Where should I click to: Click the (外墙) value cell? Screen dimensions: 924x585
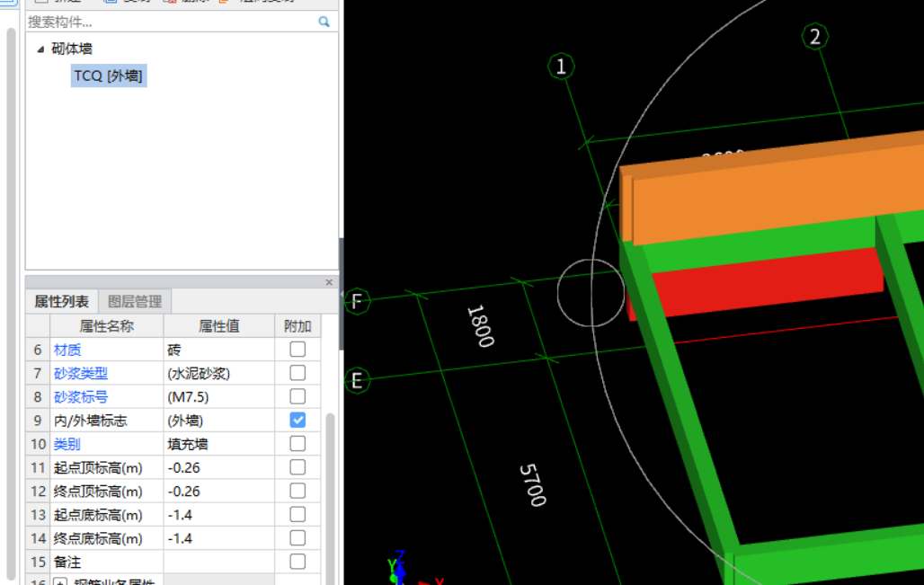point(218,420)
